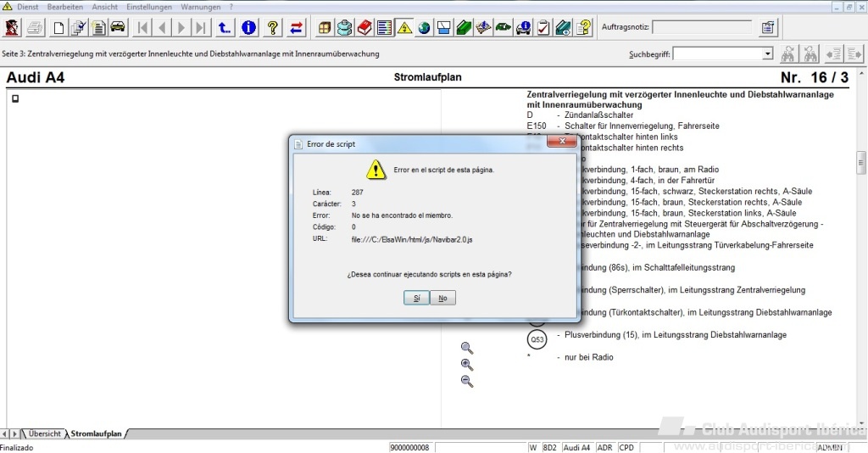This screenshot has height=453, width=868.
Task: Open the ? help menu
Action: pyautogui.click(x=231, y=7)
